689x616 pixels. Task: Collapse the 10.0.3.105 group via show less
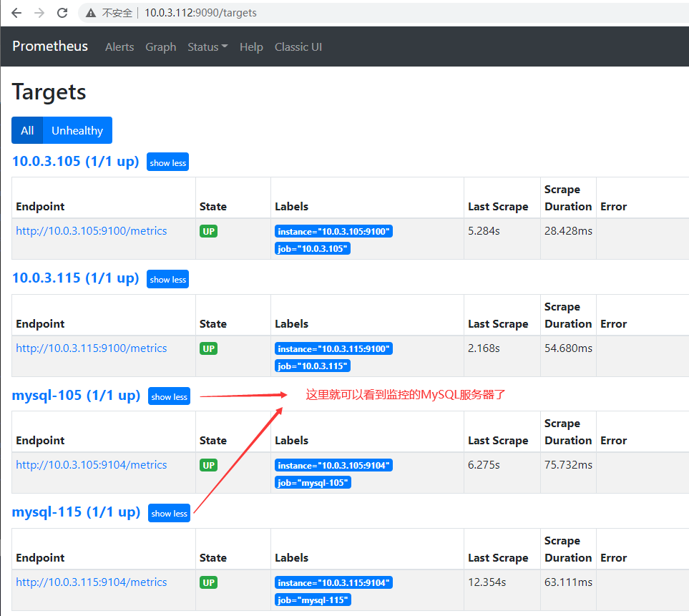coord(167,162)
